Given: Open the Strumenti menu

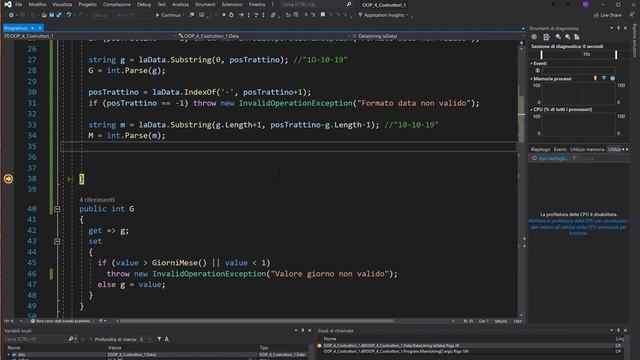Looking at the screenshot, I should (205, 4).
